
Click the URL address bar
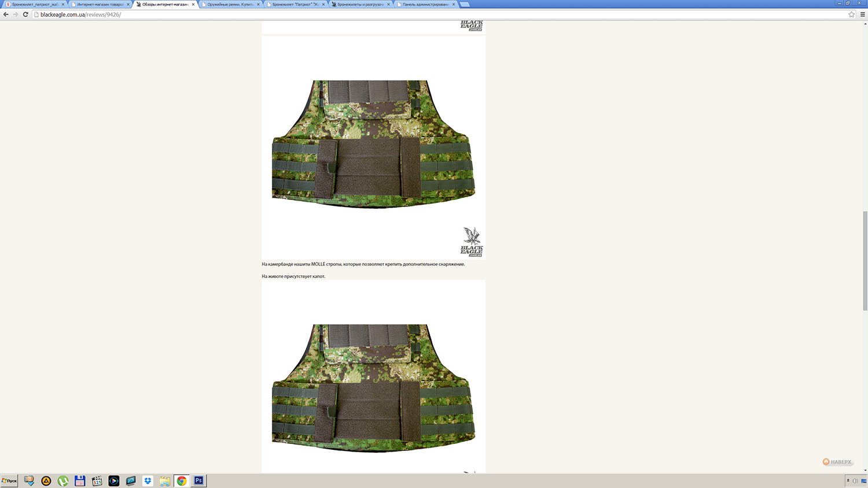(x=405, y=14)
